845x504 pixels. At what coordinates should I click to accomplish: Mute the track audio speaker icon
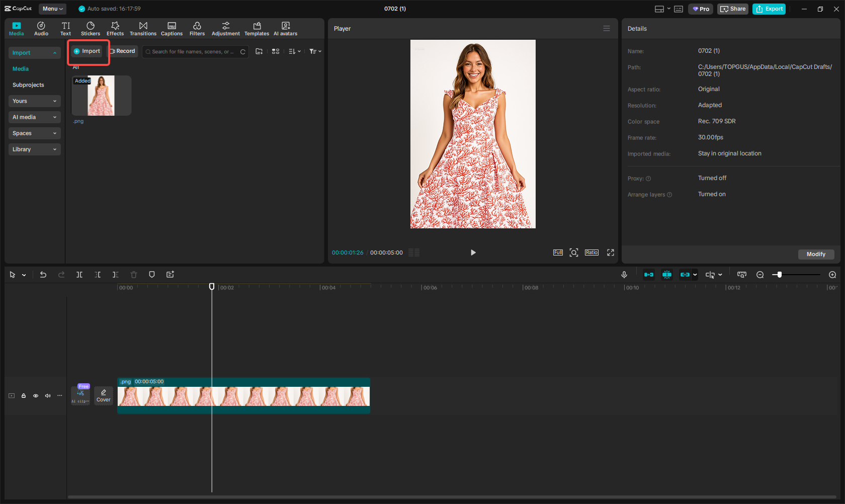pyautogui.click(x=48, y=396)
